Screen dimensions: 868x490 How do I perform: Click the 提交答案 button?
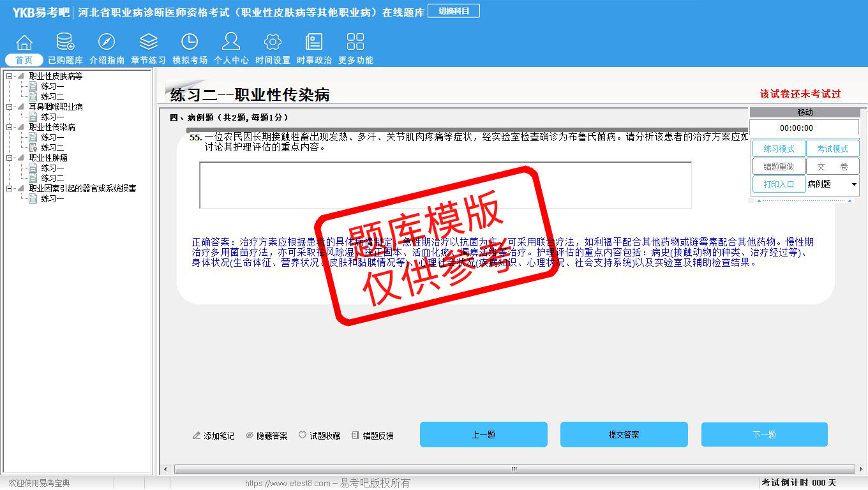(x=624, y=434)
